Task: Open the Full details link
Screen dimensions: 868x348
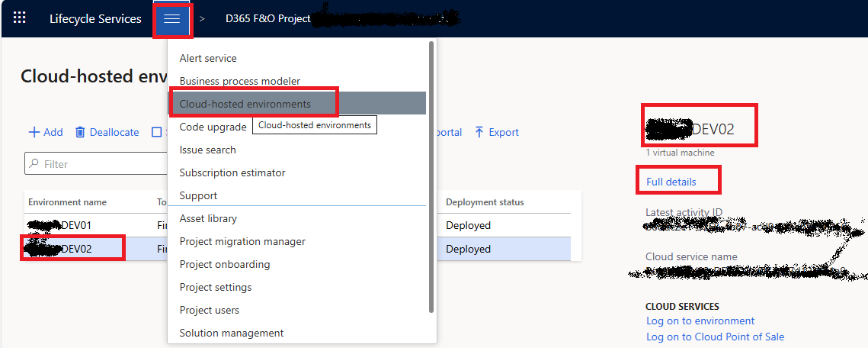Action: pyautogui.click(x=671, y=182)
